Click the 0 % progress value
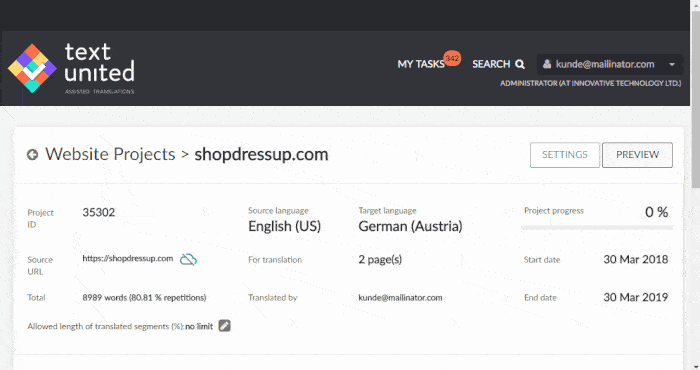 coord(656,212)
